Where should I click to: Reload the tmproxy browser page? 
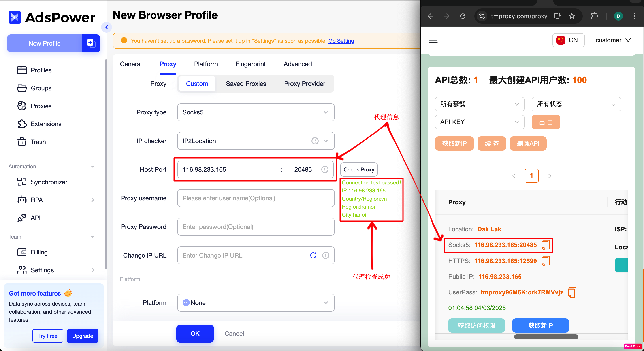point(463,16)
